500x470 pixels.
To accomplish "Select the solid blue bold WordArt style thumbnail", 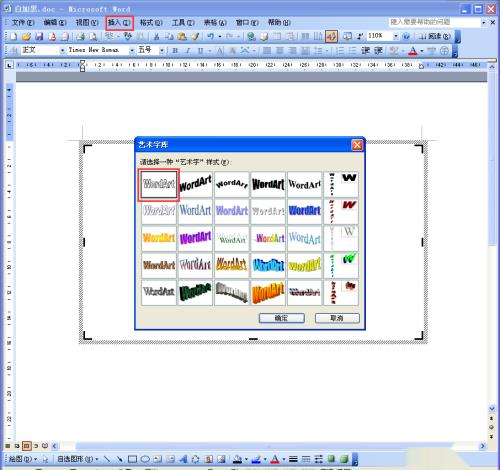I will pos(305,211).
